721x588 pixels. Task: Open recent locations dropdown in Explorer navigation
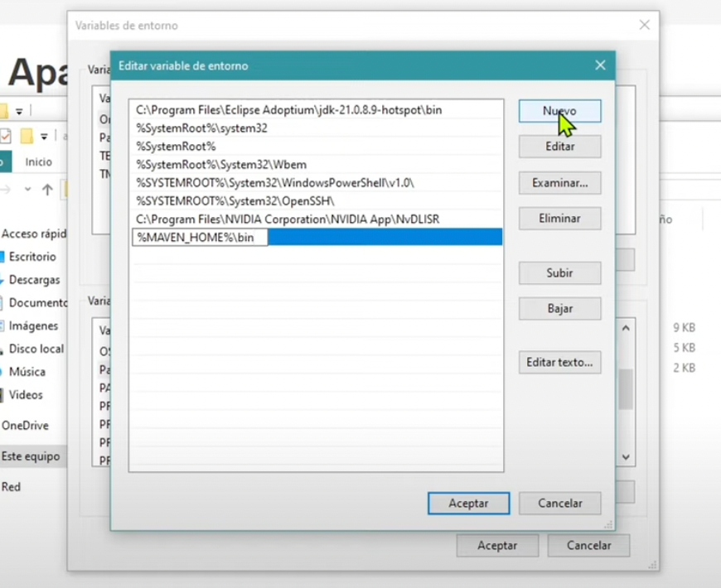pos(28,190)
